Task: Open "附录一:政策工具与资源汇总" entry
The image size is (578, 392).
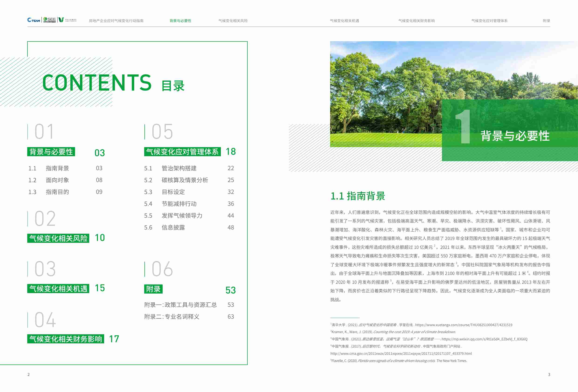Action: click(x=180, y=304)
